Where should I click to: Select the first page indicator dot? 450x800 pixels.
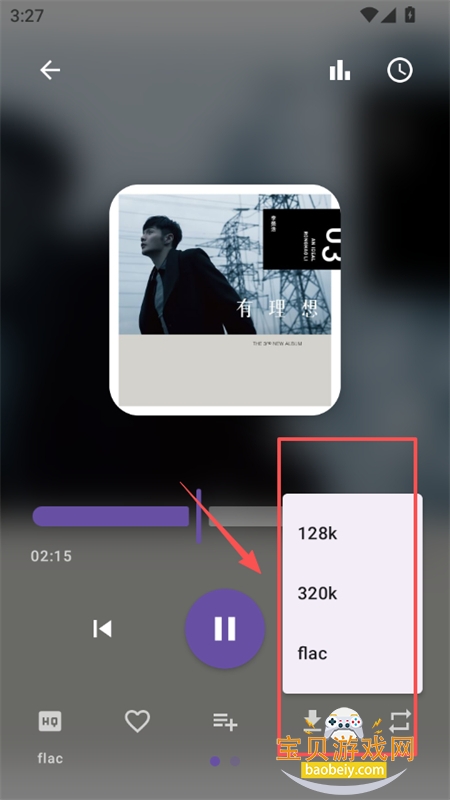[215, 761]
